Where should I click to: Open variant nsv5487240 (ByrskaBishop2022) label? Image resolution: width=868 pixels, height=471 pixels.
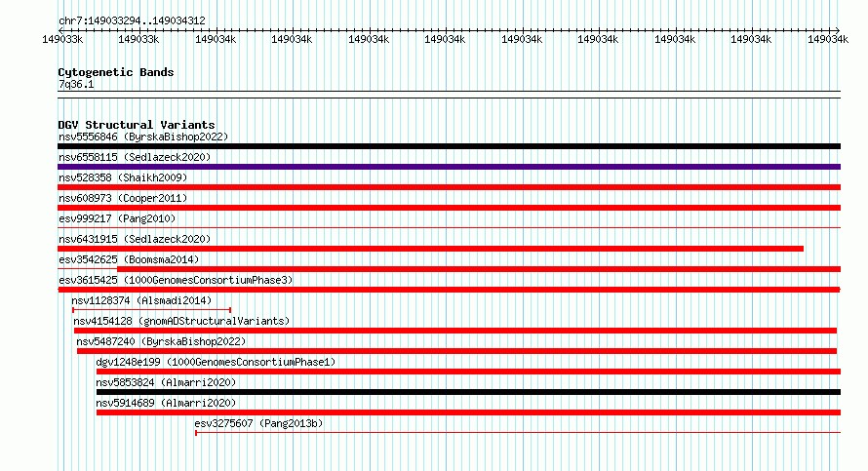coord(161,341)
